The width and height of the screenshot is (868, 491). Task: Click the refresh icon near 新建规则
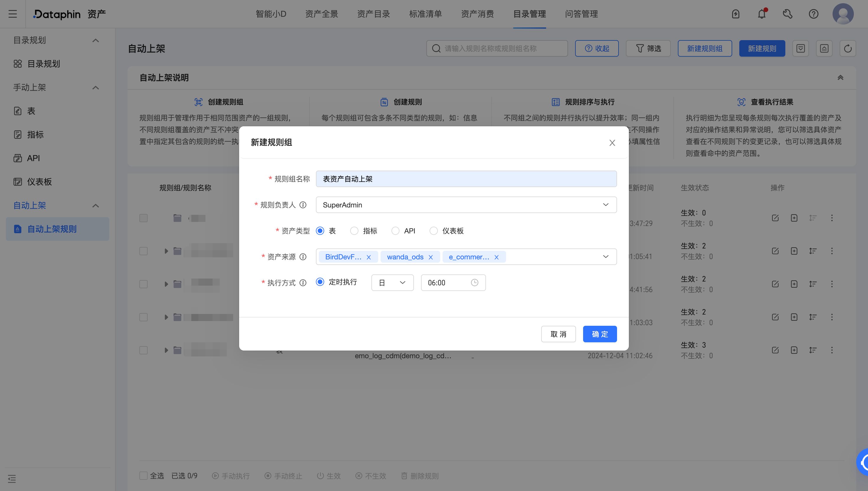[x=847, y=49]
